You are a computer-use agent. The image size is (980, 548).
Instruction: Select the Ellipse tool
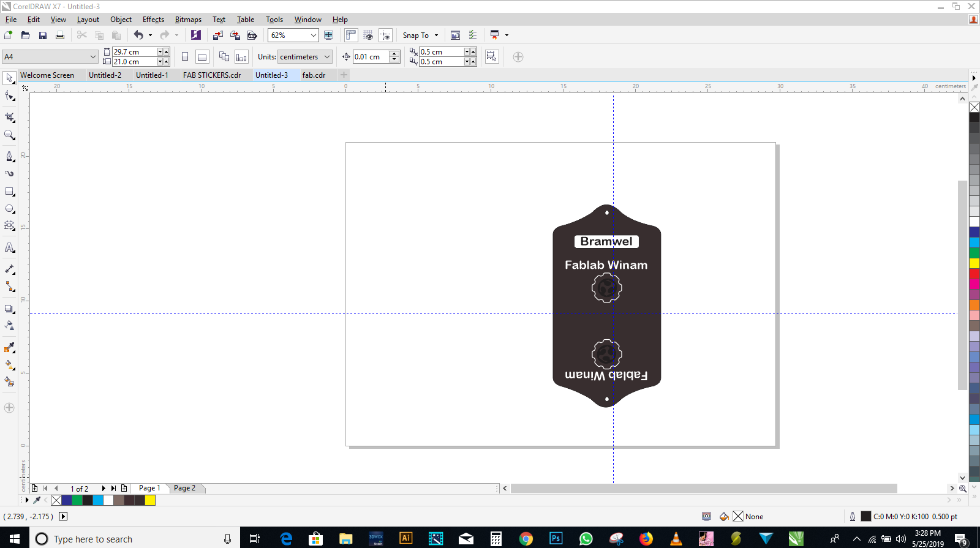(10, 209)
